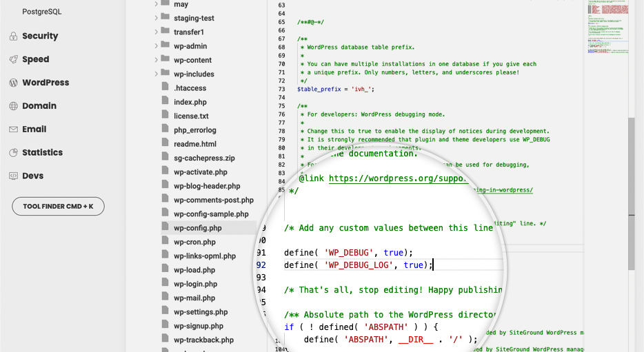
Task: Open wp-login.php in file tree
Action: click(x=196, y=284)
